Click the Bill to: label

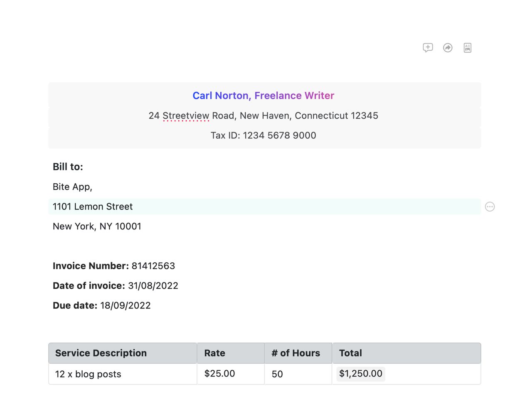[68, 167]
